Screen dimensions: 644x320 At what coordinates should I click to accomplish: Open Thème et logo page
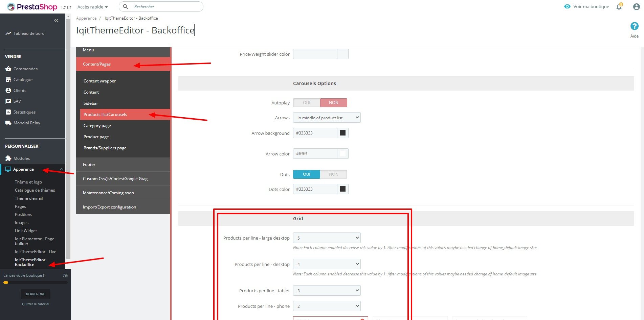click(28, 182)
